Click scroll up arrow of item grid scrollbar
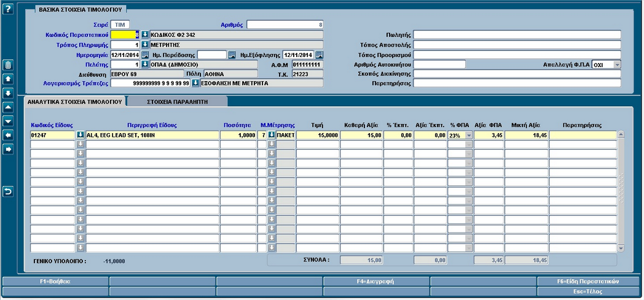Image resolution: width=644 pixels, height=300 pixels. [x=621, y=134]
